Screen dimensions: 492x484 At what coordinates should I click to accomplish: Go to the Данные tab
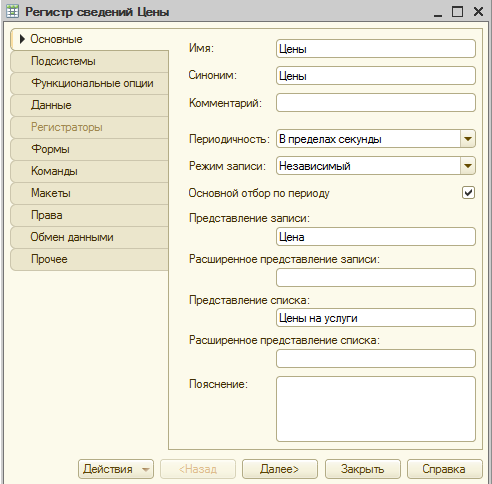pyautogui.click(x=89, y=105)
